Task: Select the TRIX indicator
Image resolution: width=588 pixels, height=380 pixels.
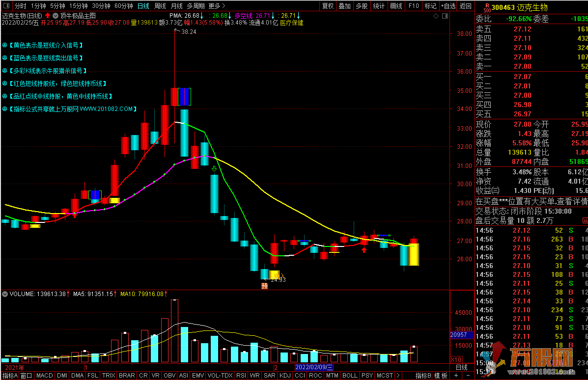Action: coord(109,376)
